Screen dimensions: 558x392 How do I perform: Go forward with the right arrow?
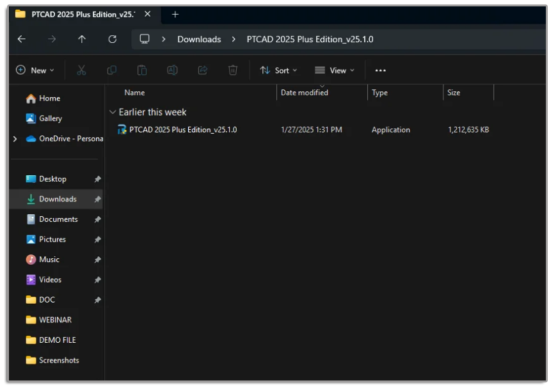[x=52, y=39]
